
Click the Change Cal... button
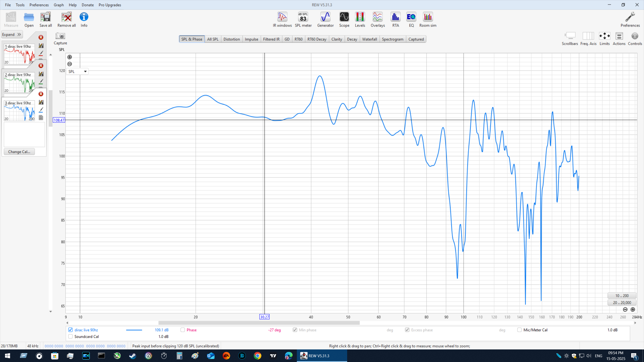(x=19, y=152)
